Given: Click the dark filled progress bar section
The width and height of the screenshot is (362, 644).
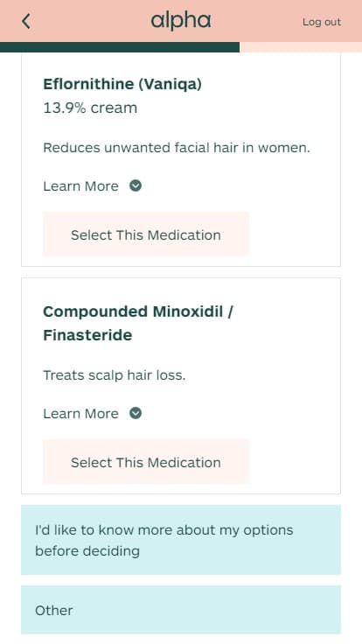Looking at the screenshot, I should 120,47.
